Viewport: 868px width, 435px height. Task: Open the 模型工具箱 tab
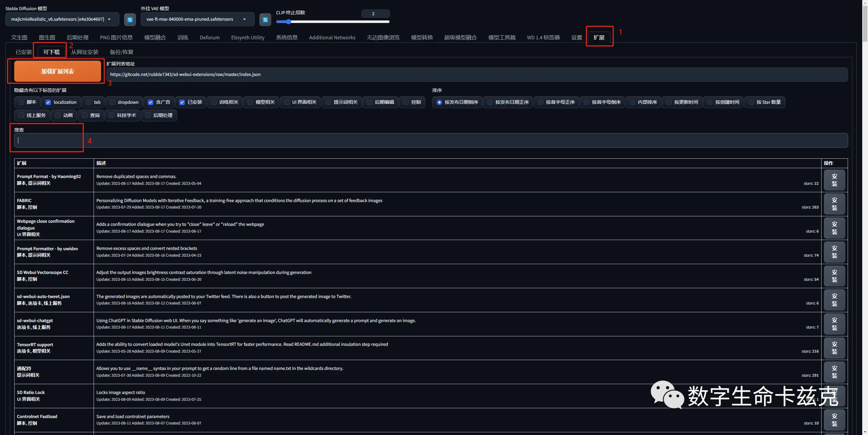[502, 37]
